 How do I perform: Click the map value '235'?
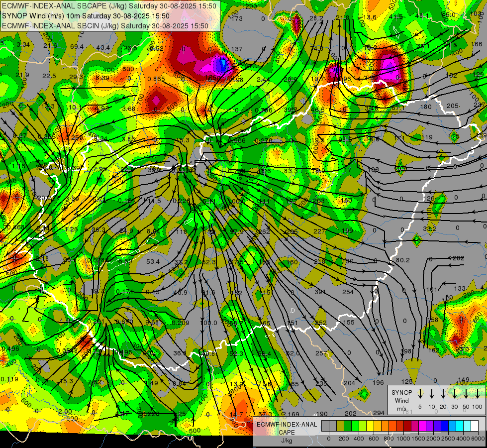[321, 383]
